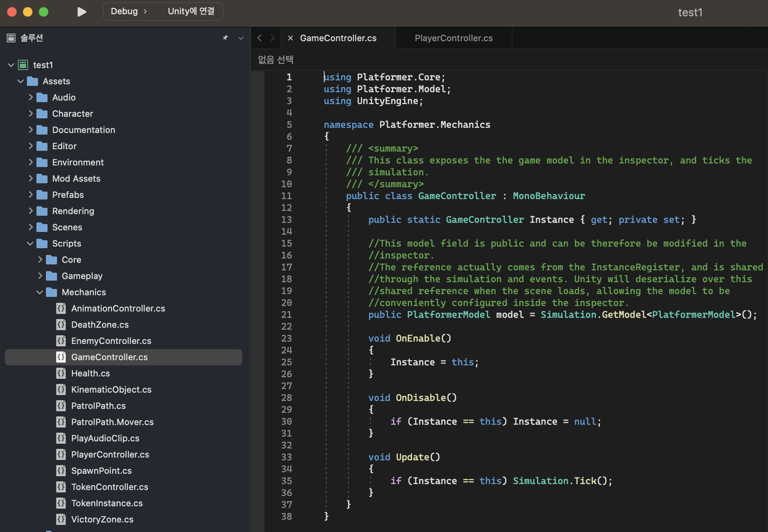Pin the solution panel with the pushpin icon
The image size is (768, 532).
click(225, 38)
